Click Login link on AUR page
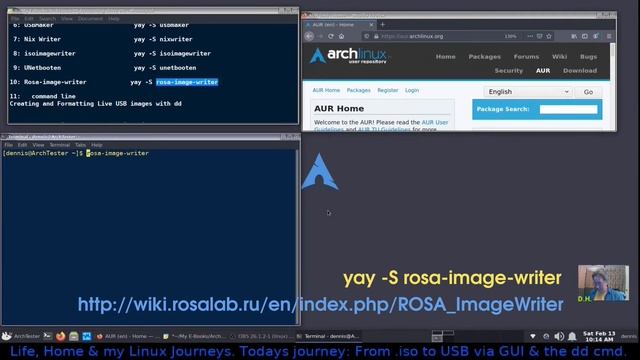This screenshot has height=360, width=640. [412, 90]
